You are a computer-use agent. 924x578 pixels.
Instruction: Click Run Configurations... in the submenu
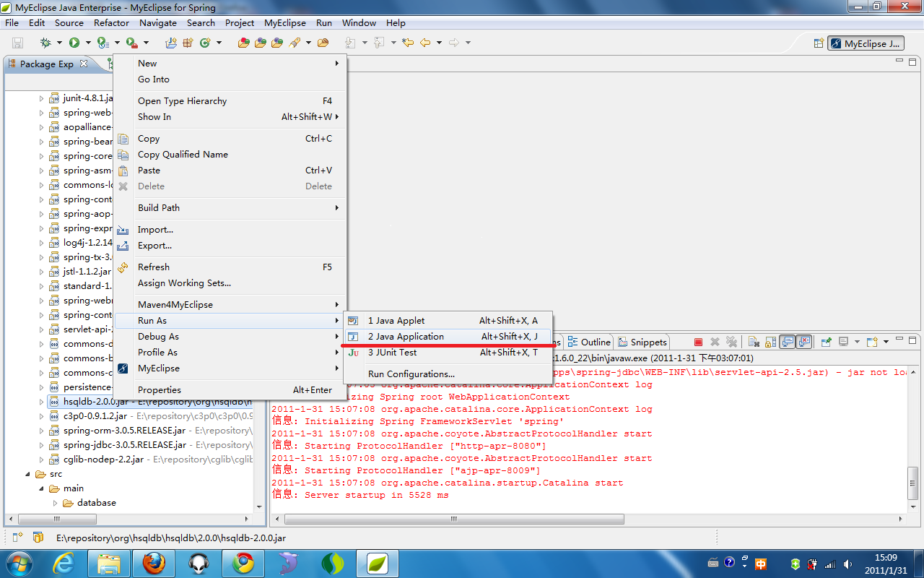pos(411,374)
